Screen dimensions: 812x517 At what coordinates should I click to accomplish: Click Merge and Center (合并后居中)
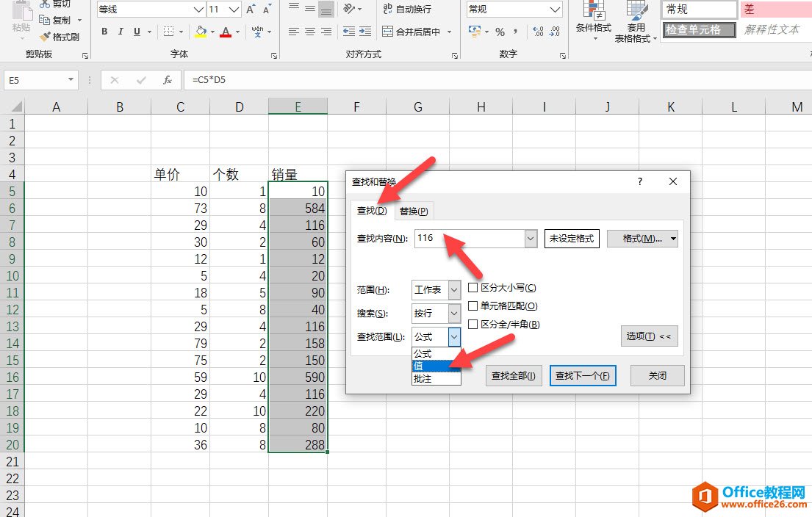tap(412, 32)
